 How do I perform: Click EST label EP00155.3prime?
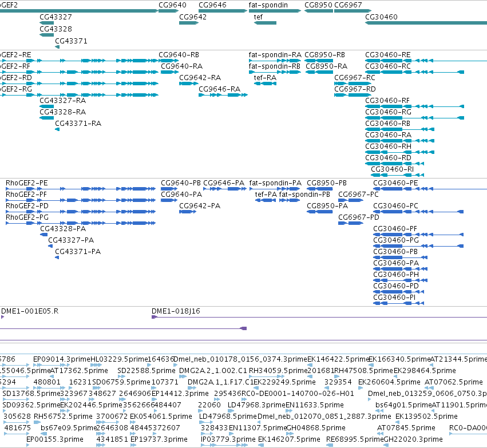pos(55,439)
